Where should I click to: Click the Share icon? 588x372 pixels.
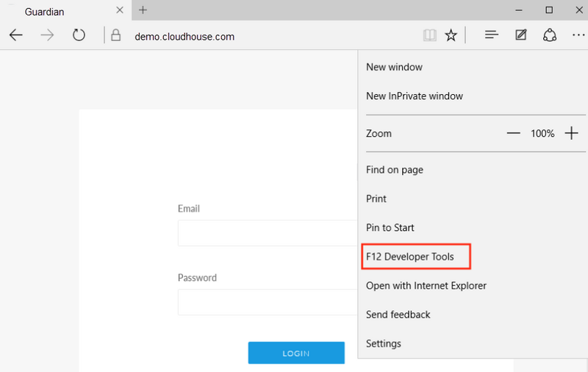(x=549, y=35)
